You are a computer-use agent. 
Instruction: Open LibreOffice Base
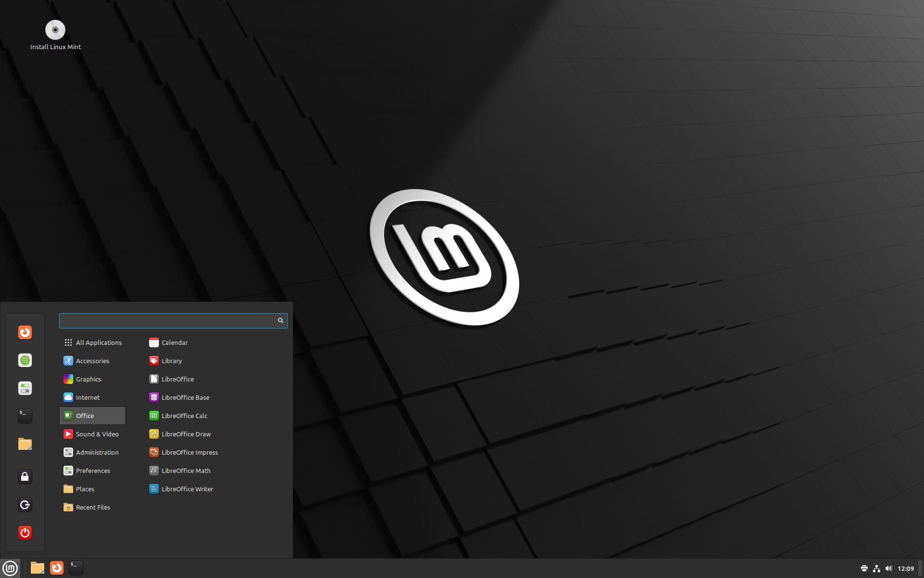tap(185, 397)
